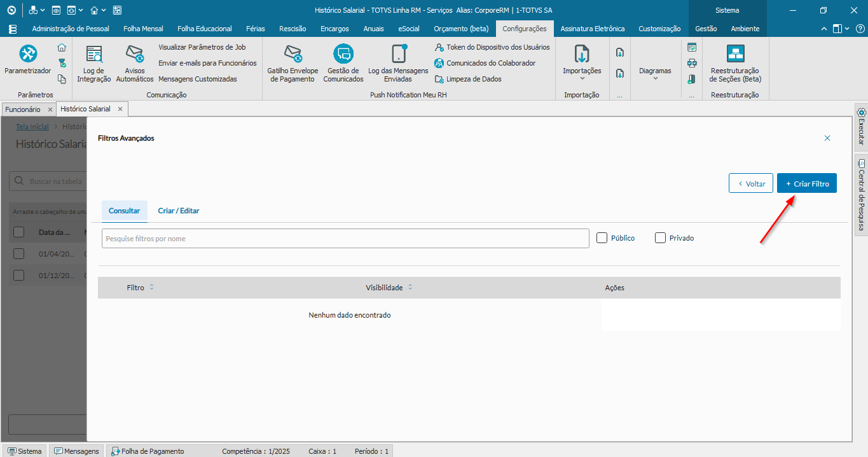Click the linked boxes icon right of Diagramas

pyautogui.click(x=692, y=63)
